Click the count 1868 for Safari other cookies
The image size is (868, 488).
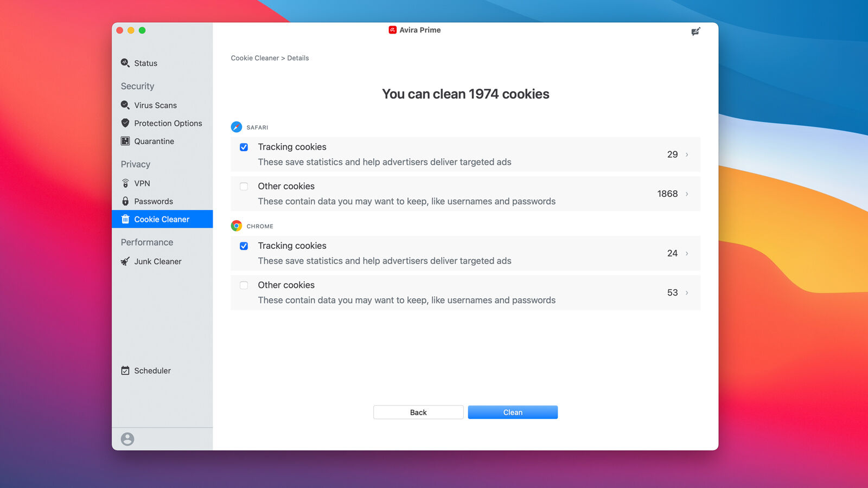click(667, 194)
